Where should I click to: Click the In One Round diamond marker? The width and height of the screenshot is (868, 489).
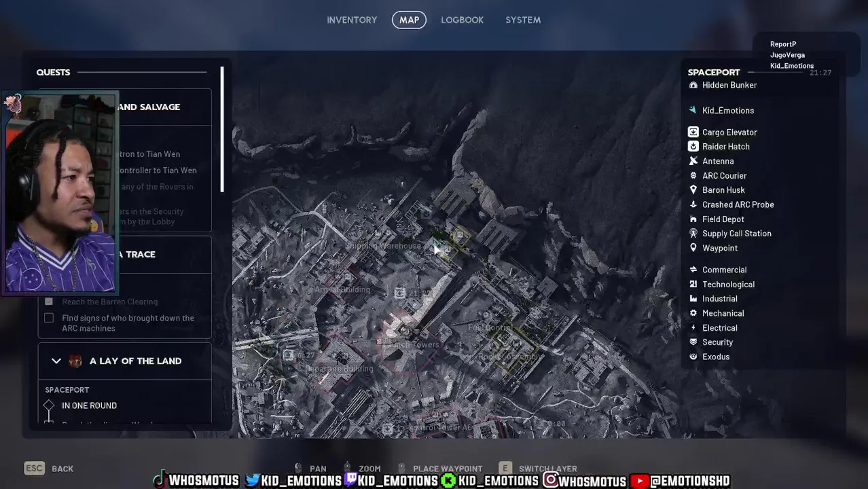coord(49,405)
